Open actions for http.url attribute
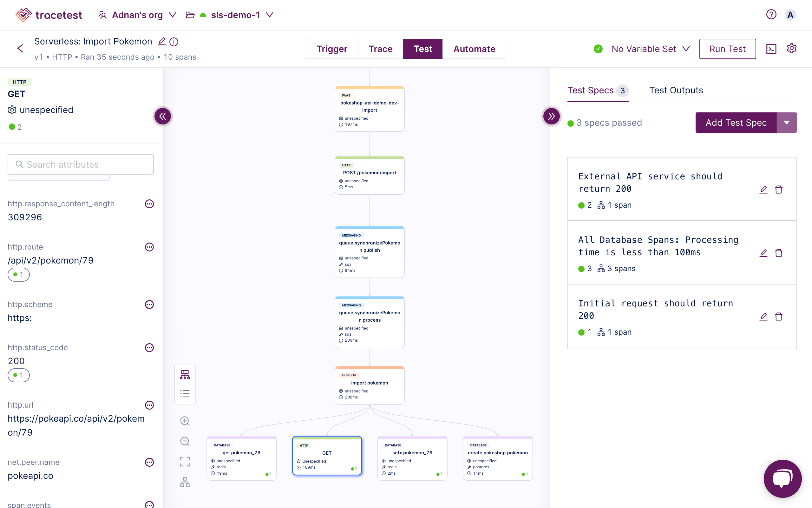The image size is (812, 508). tap(149, 405)
